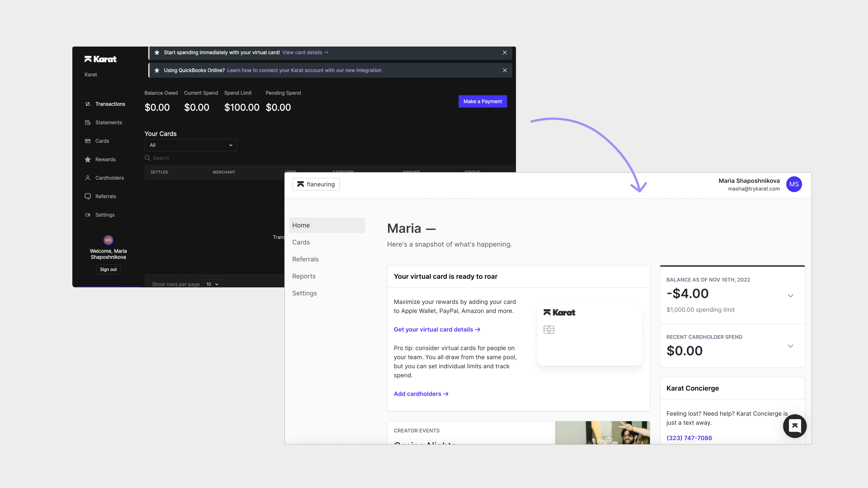The height and width of the screenshot is (488, 868).
Task: Select Home in light sidebar
Action: tap(327, 225)
